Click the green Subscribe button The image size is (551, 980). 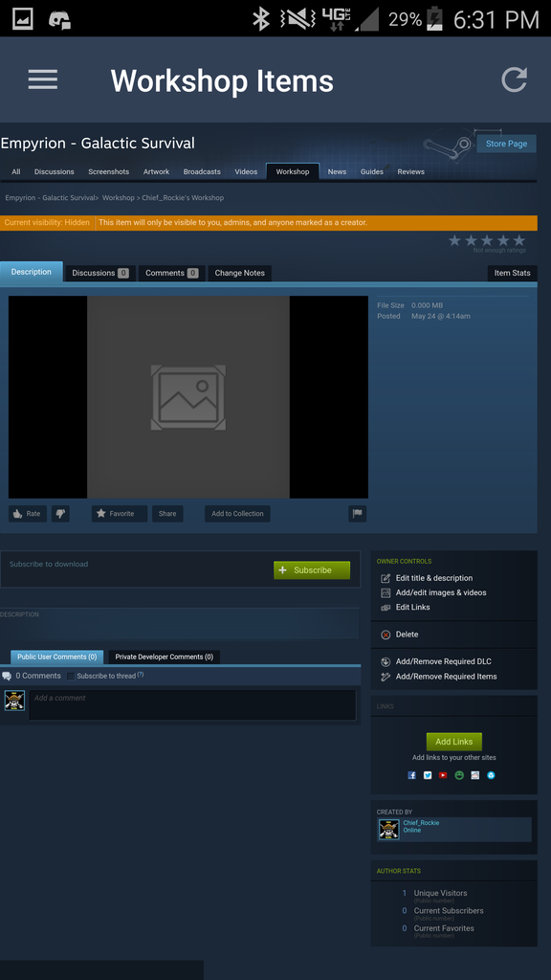click(312, 570)
